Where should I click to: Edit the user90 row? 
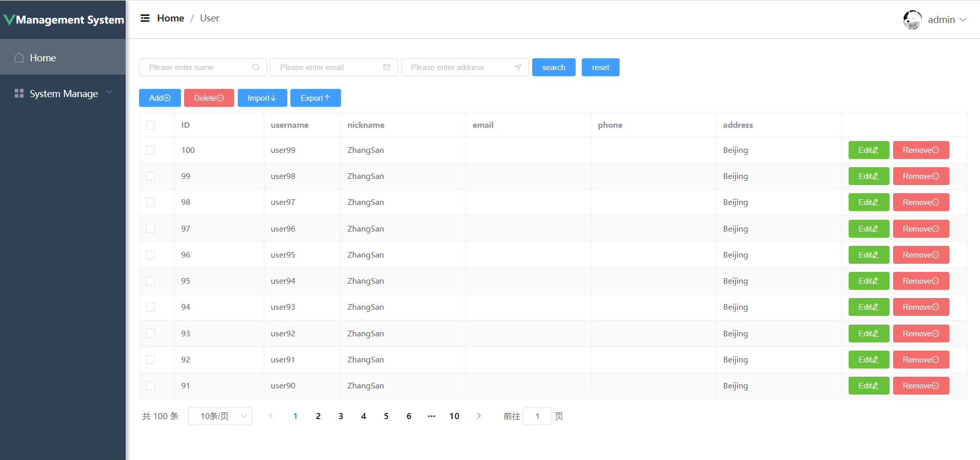click(869, 386)
